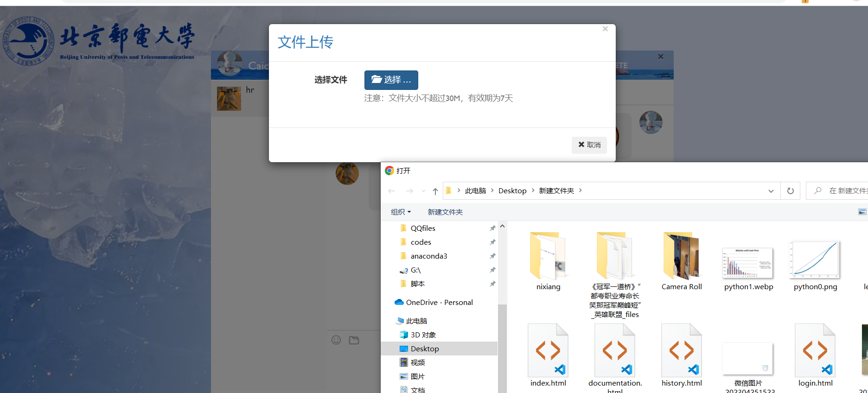Viewport: 868px width, 393px height.
Task: Go up one folder level arrow
Action: [x=435, y=191]
